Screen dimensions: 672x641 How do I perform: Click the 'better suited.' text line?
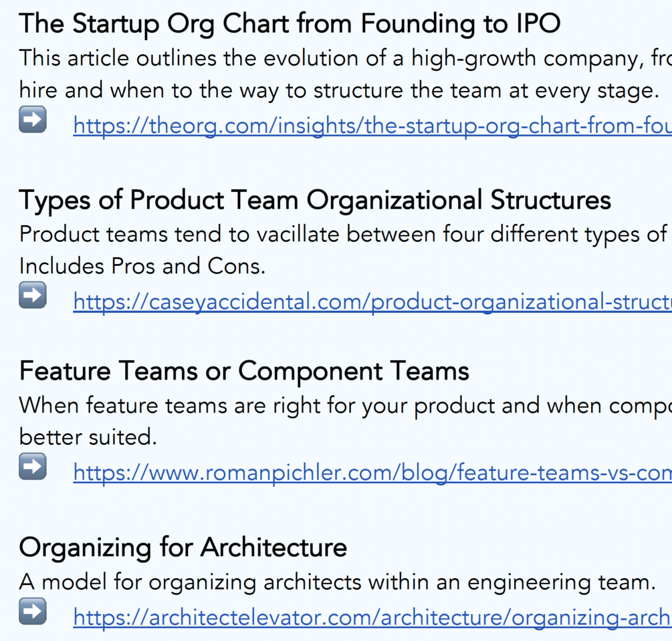[x=88, y=437]
